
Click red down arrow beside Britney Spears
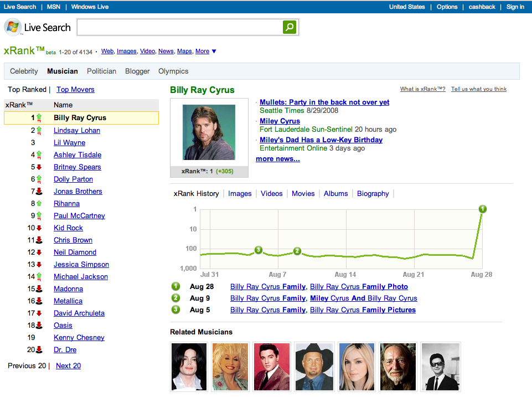39,167
